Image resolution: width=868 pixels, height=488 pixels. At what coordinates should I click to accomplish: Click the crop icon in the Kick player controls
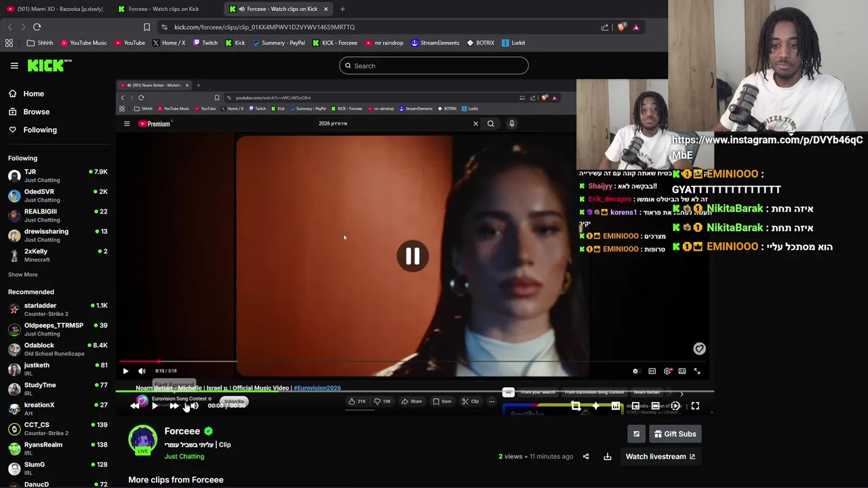pyautogui.click(x=576, y=406)
